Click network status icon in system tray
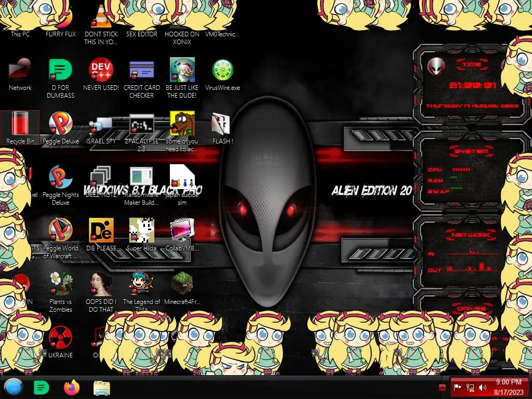This screenshot has height=399, width=532. tap(470, 388)
